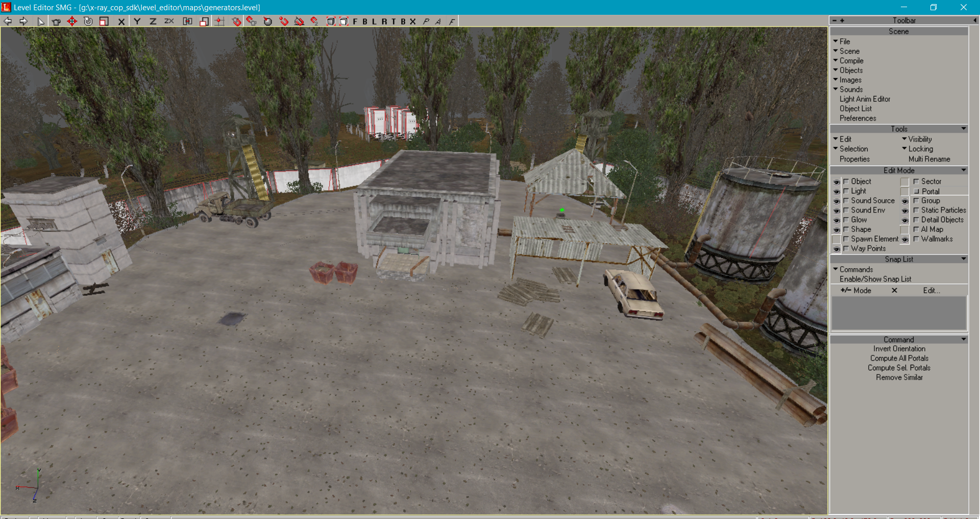980x519 pixels.
Task: Expand the Scene menu item
Action: click(x=846, y=51)
